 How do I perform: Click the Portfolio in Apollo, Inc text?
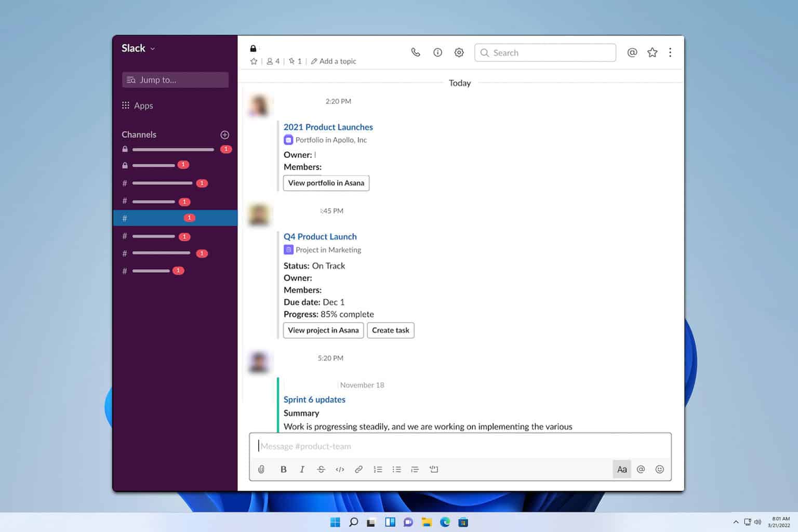pyautogui.click(x=331, y=140)
